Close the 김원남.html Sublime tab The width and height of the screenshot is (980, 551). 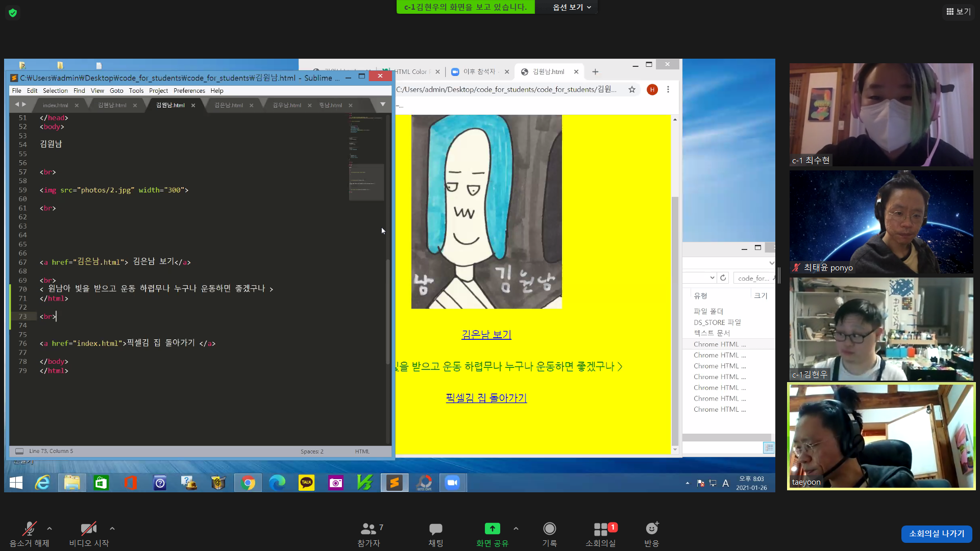click(x=193, y=105)
